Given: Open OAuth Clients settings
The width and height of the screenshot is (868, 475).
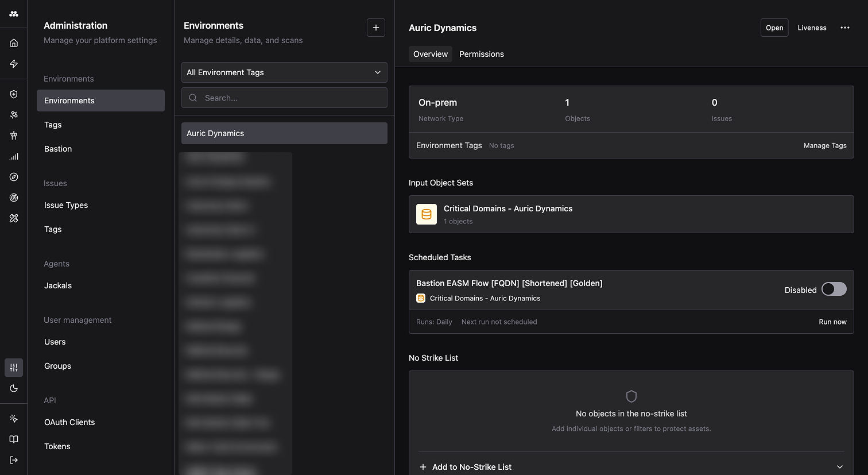Looking at the screenshot, I should click(69, 422).
